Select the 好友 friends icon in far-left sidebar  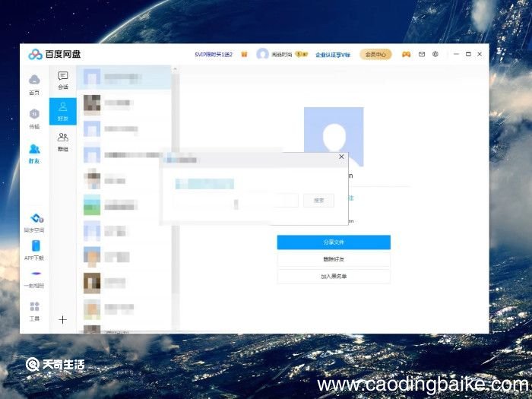point(34,154)
